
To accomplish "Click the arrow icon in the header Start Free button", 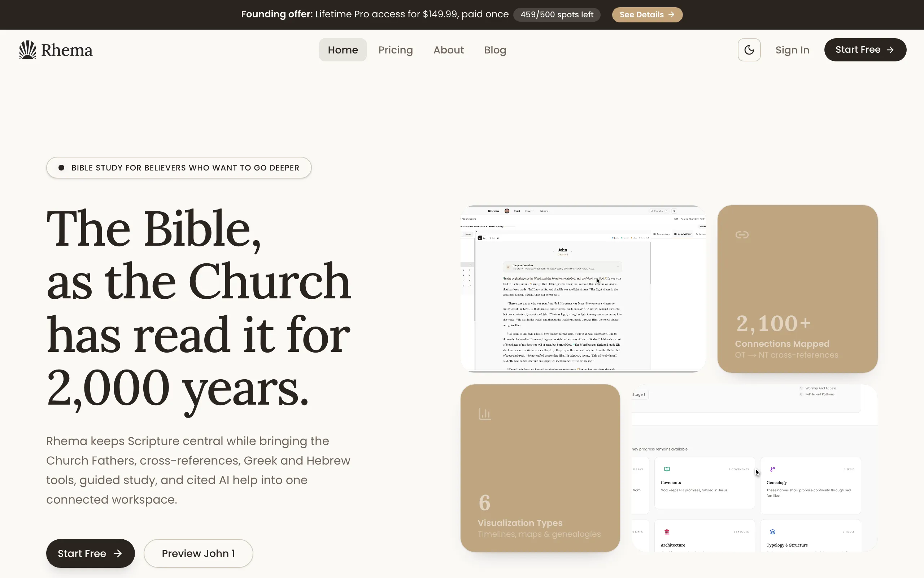I will pyautogui.click(x=890, y=50).
